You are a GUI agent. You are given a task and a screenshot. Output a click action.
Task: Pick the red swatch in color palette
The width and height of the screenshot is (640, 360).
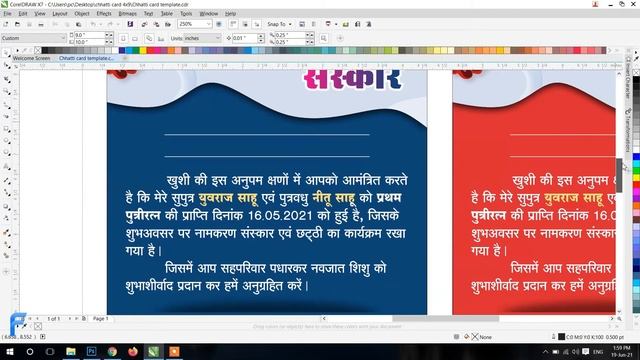[150, 50]
